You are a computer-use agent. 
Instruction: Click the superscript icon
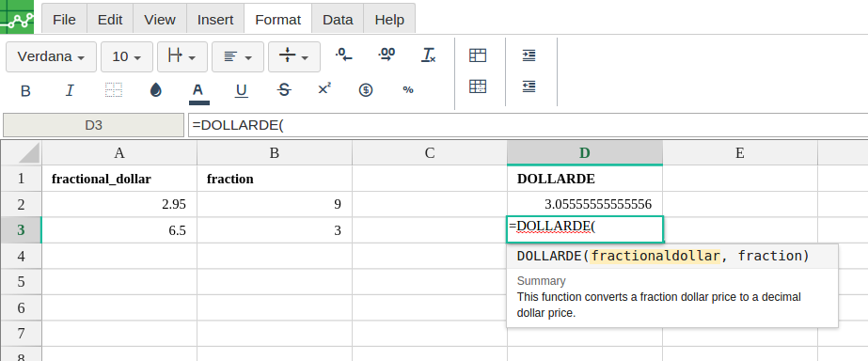[x=324, y=89]
